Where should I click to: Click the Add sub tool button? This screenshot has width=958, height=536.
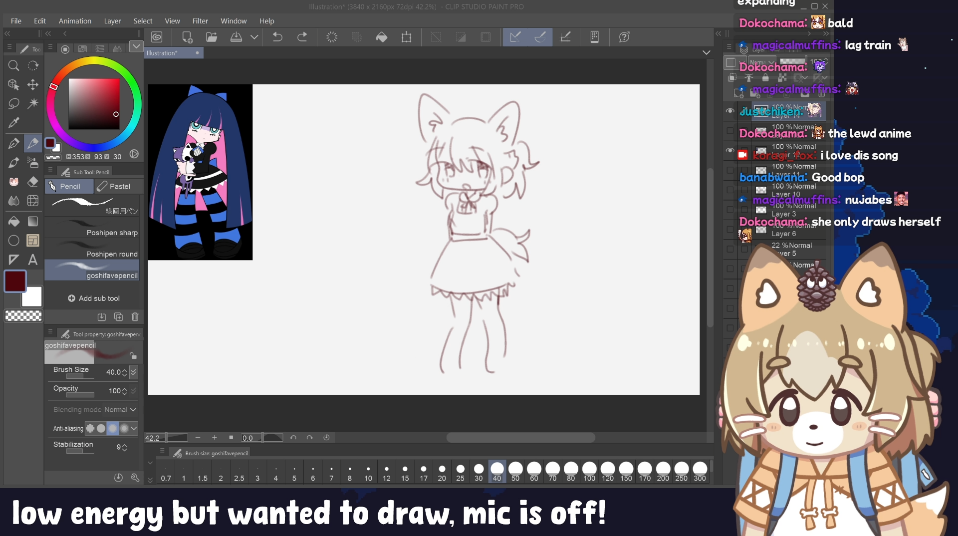(93, 298)
